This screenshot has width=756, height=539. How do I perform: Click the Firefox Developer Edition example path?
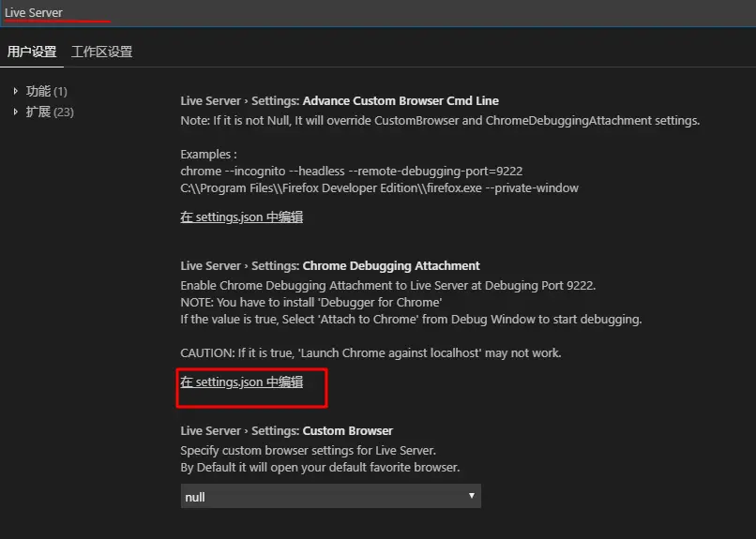pos(380,187)
